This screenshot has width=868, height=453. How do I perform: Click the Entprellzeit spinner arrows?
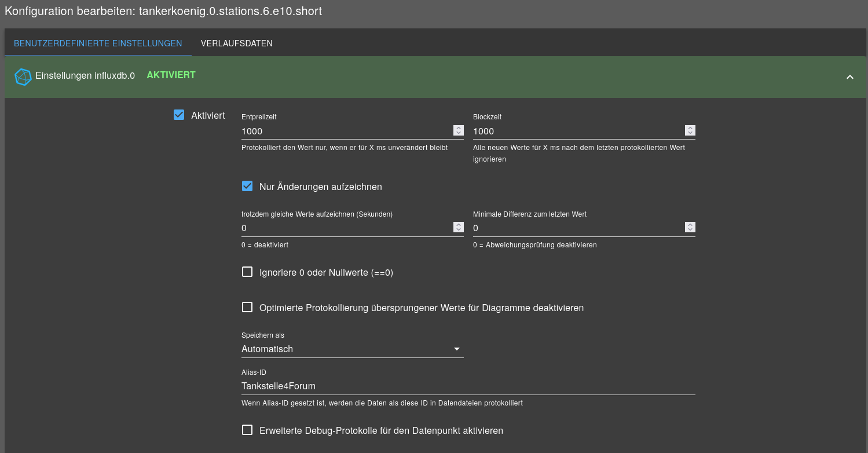459,130
